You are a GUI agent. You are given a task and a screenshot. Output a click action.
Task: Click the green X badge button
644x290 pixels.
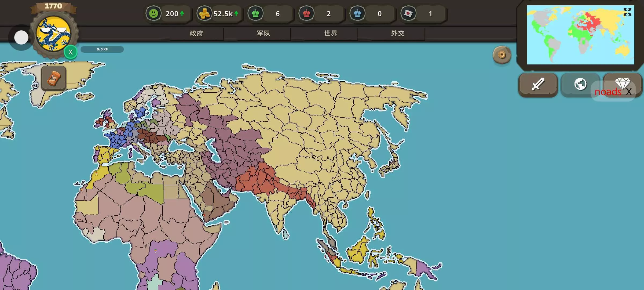point(71,52)
